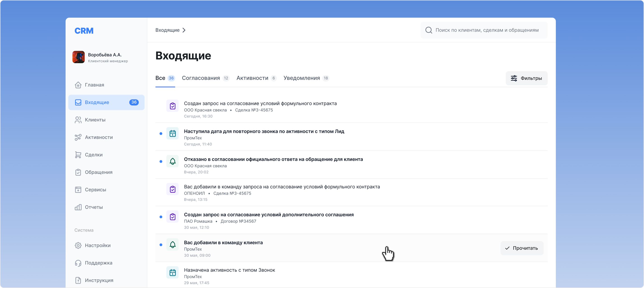Click the Поддержка headset icon
Viewport: 644px width, 288px height.
pos(78,263)
